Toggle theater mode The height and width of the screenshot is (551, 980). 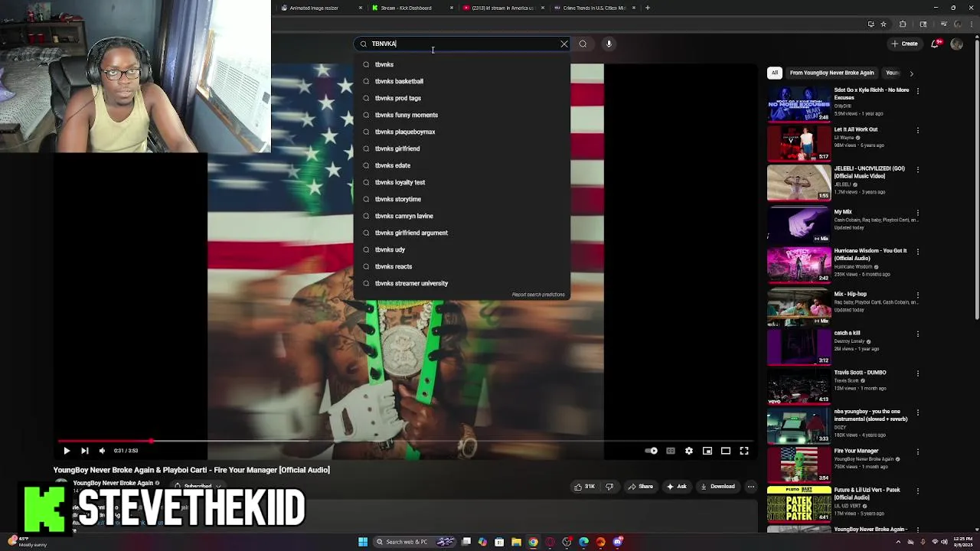click(726, 451)
